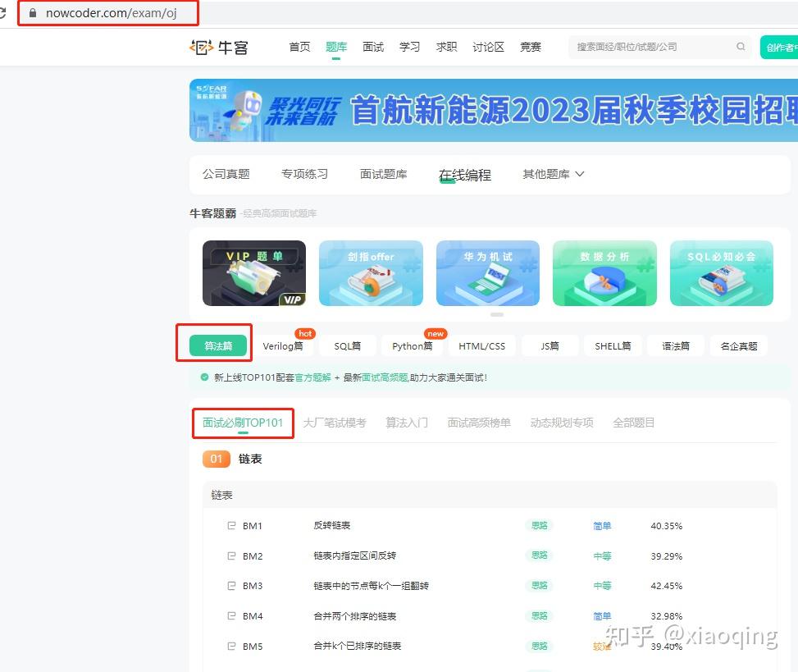Select the SQL篇 category
The image size is (798, 672).
pyautogui.click(x=347, y=346)
